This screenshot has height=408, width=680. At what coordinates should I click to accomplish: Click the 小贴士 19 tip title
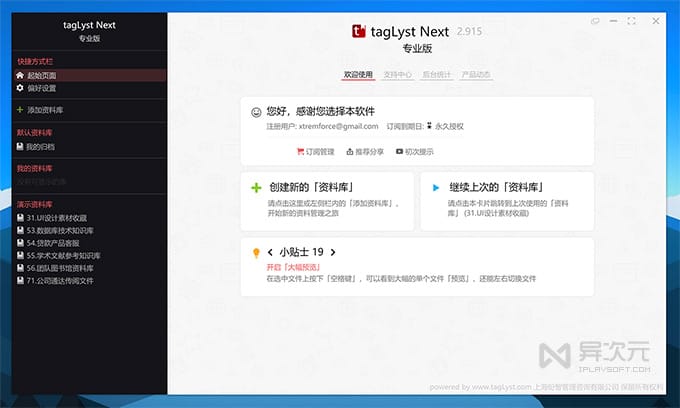tap(301, 252)
